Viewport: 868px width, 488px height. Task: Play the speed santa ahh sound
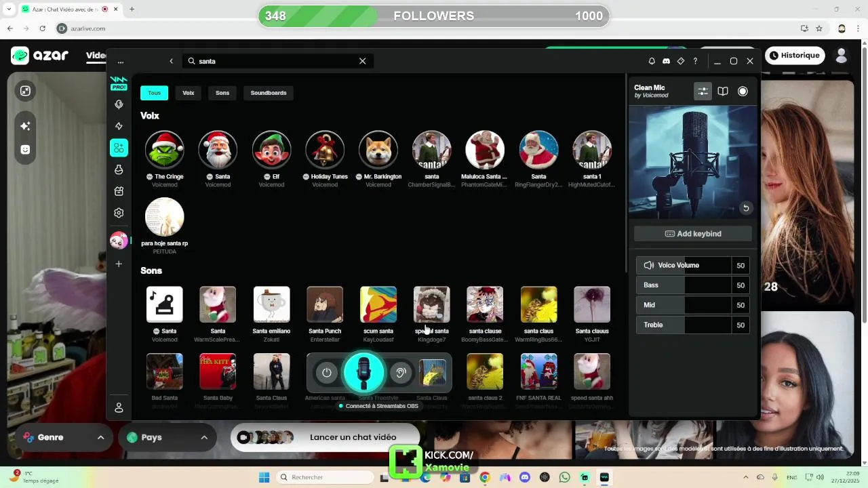[x=592, y=371]
